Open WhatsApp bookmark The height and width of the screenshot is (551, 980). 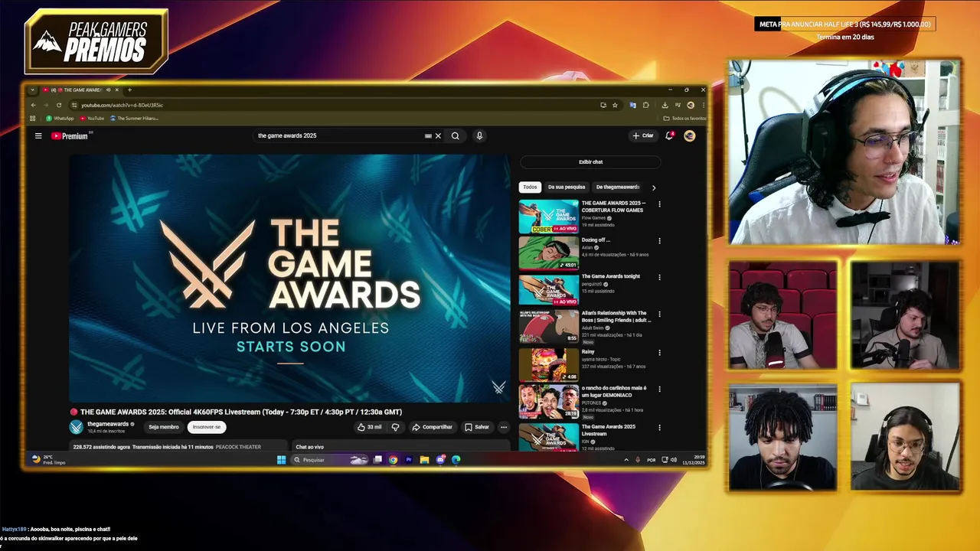point(60,118)
